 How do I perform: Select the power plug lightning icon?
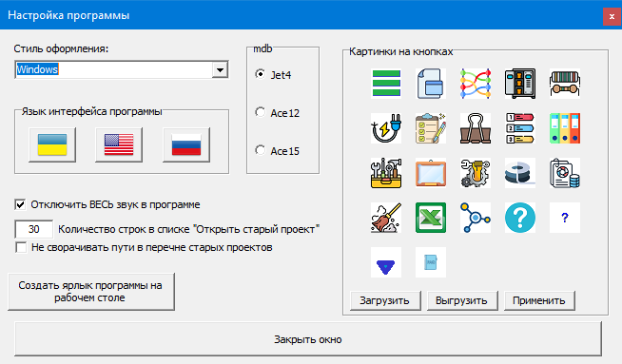386,128
